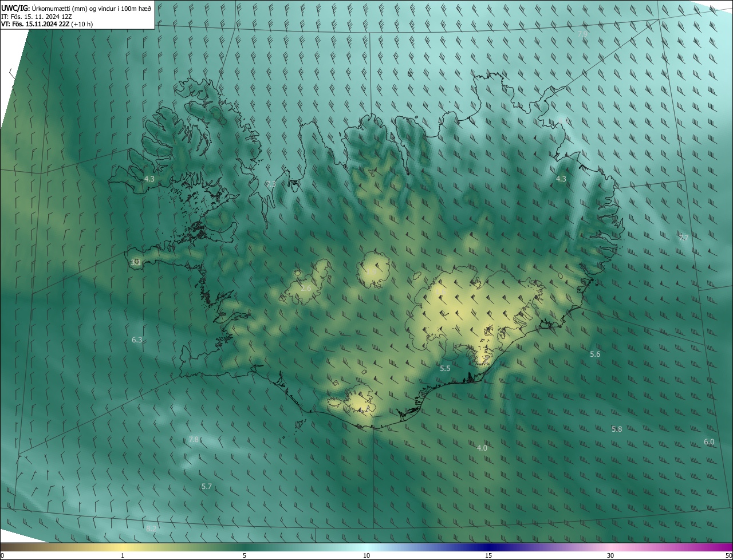Click the 7.7 value east of Iceland
733x560 pixels.
(684, 238)
